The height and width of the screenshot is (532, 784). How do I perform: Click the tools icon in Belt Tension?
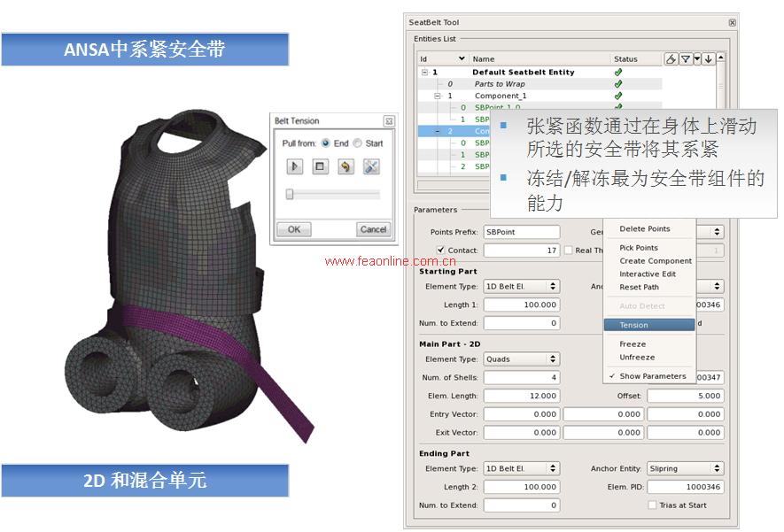coord(371,166)
